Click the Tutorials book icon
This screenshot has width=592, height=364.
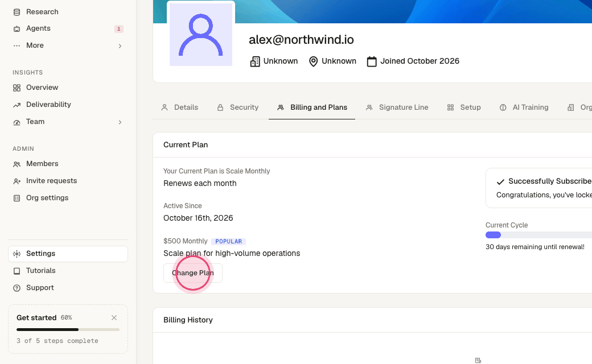pyautogui.click(x=17, y=271)
